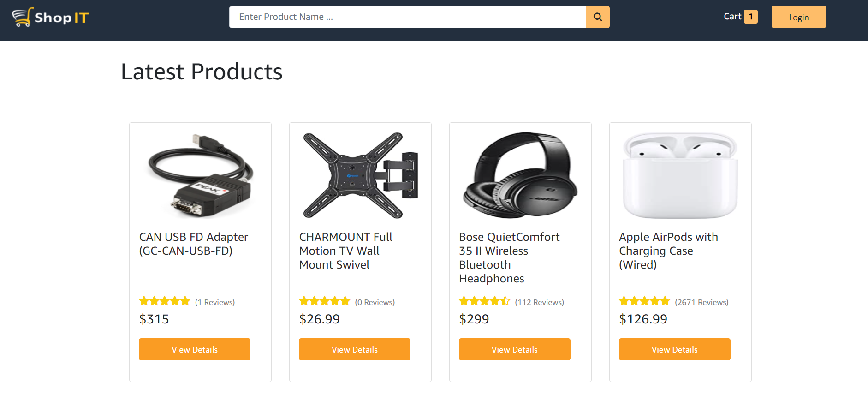The image size is (868, 407).
Task: Click the ShopIT logo
Action: (x=49, y=17)
